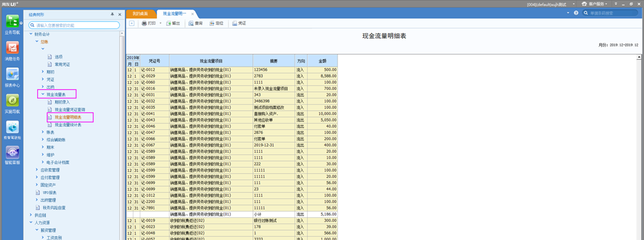Click the 定位 locate button

[216, 23]
